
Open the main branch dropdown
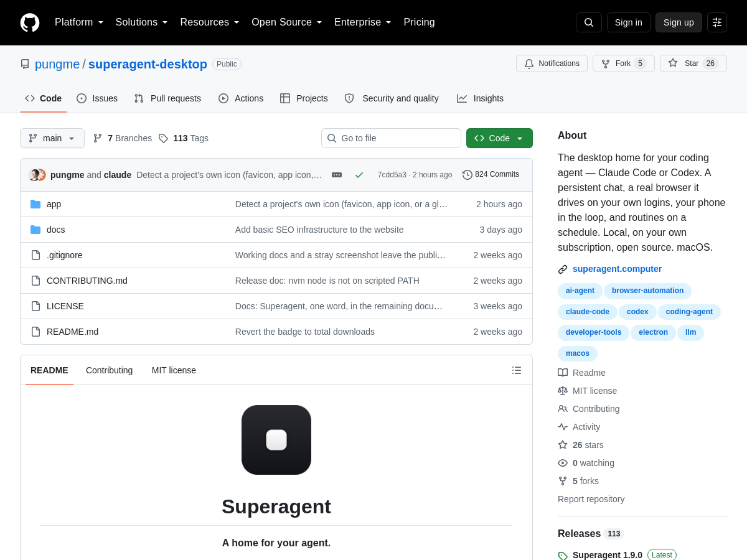52,138
